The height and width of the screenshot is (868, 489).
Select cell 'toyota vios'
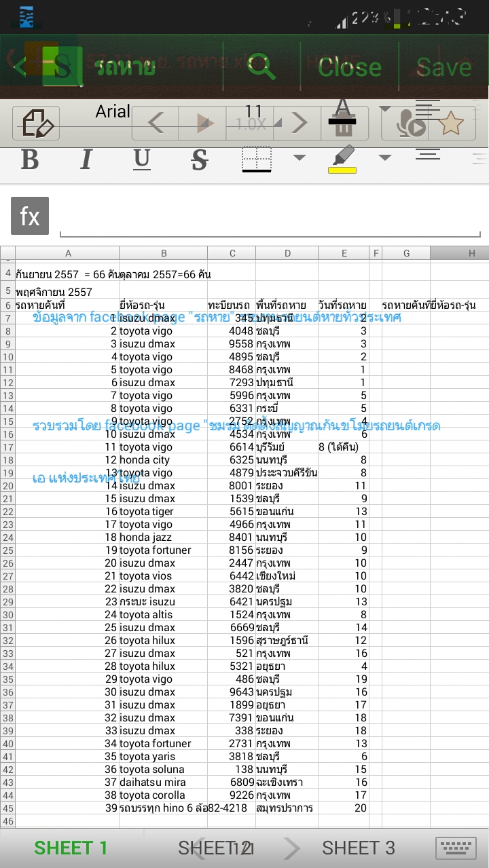[164, 576]
